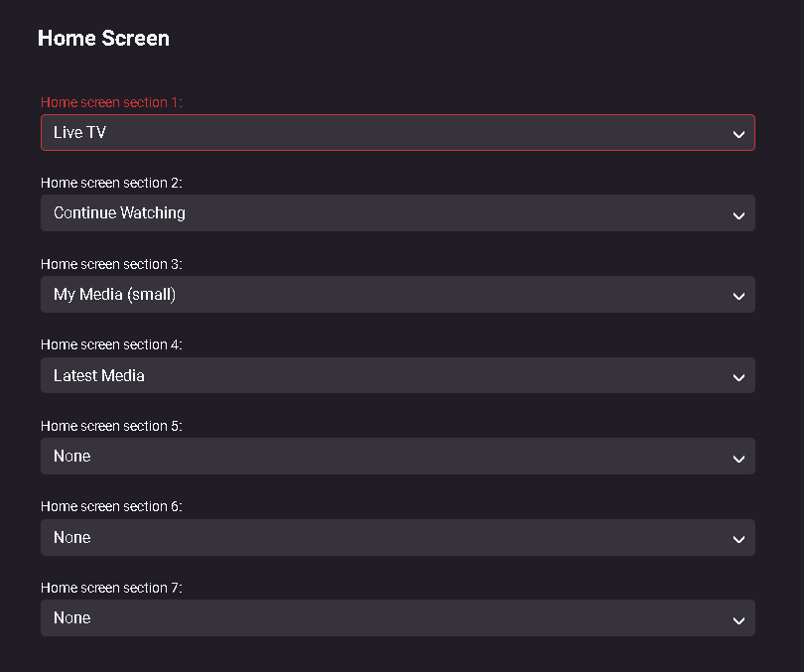Open the Live TV section dropdown

397,132
